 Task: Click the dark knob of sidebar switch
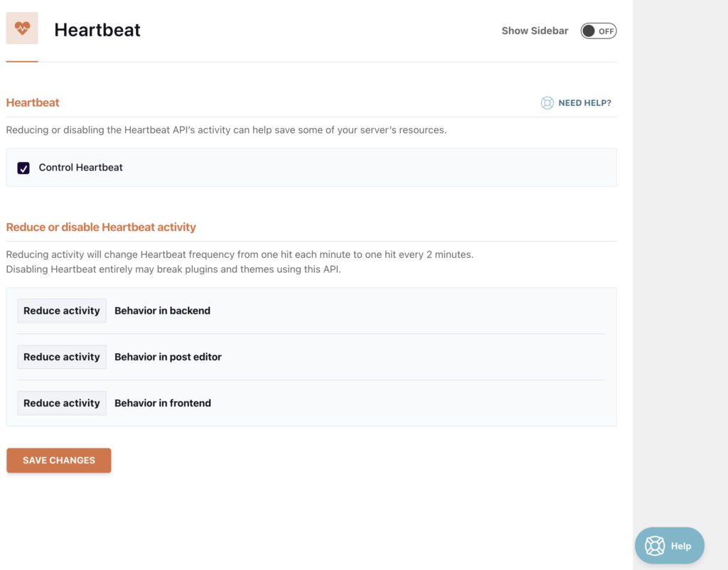click(589, 31)
